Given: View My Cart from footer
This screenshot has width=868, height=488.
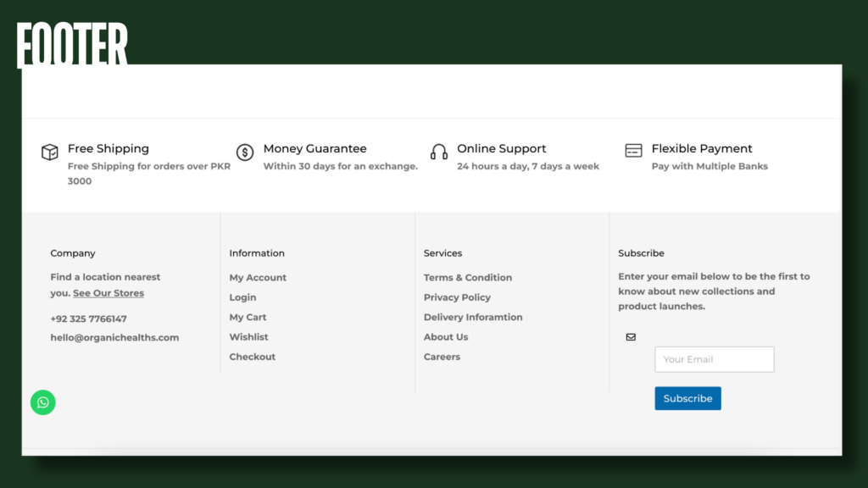Looking at the screenshot, I should (x=248, y=318).
